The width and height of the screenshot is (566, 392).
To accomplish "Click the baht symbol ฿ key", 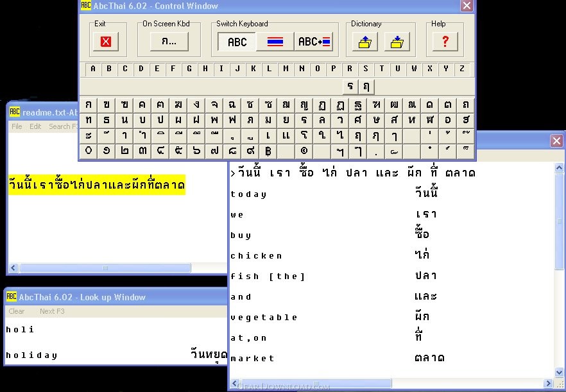I will pyautogui.click(x=268, y=151).
